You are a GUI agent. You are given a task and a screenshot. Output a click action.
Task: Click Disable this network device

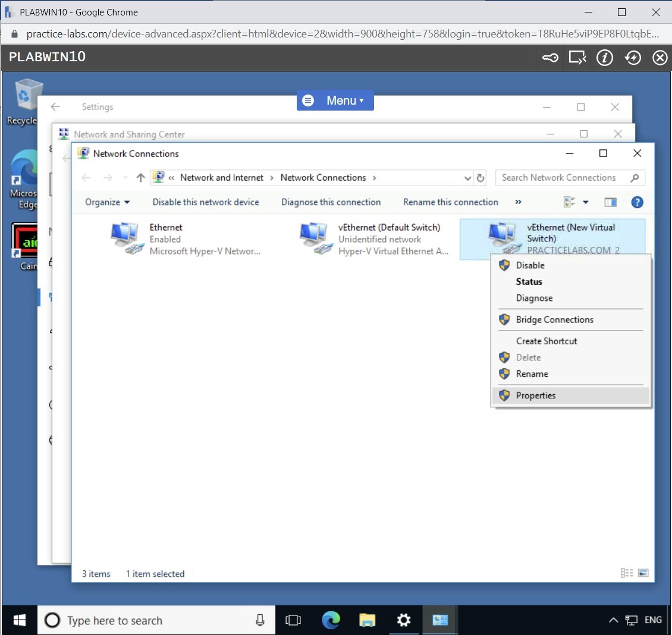click(206, 202)
